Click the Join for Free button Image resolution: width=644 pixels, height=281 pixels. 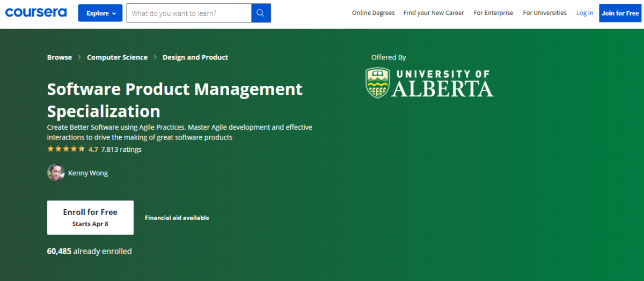[620, 13]
